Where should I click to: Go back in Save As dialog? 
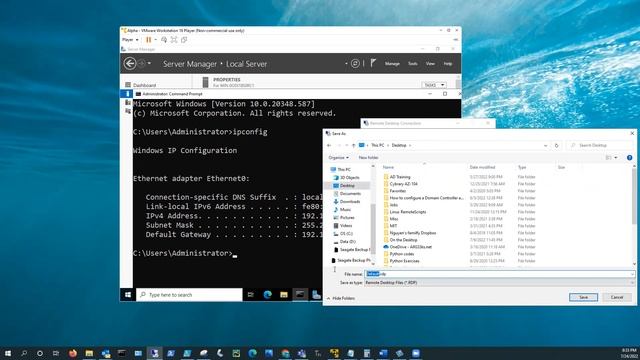(329, 145)
